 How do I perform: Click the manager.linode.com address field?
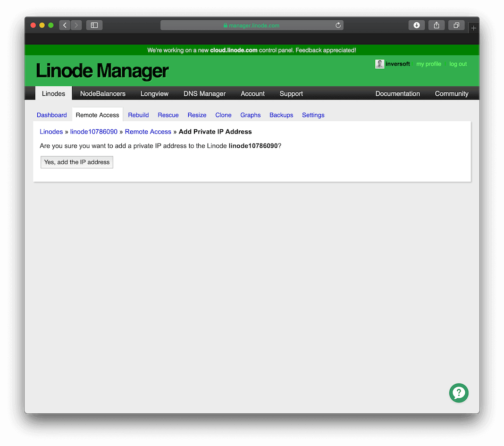[252, 25]
